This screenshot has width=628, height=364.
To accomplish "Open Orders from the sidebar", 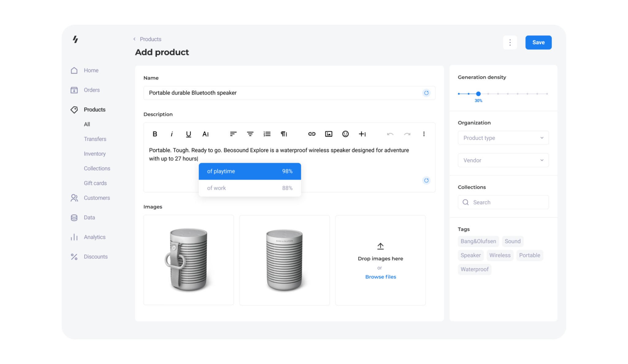I will 85,90.
